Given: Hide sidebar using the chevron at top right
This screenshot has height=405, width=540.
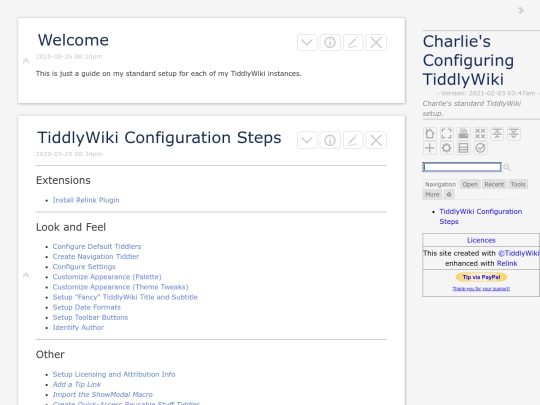Looking at the screenshot, I should click(521, 10).
